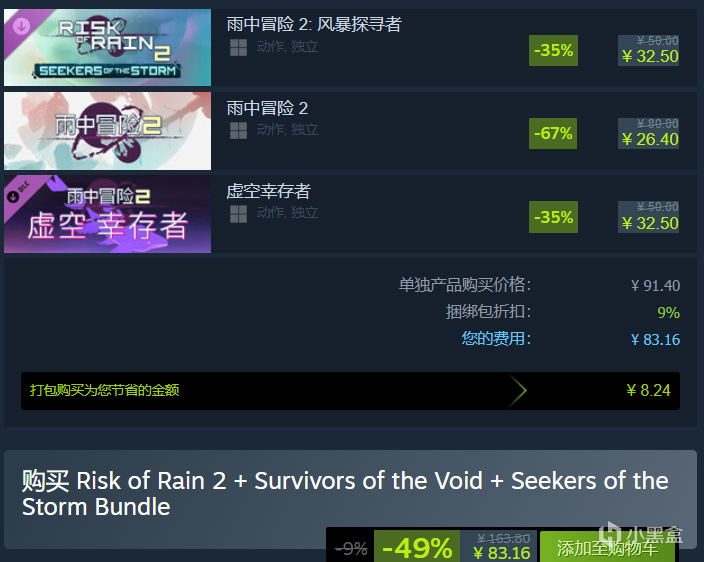
Task: Open 雨中冒险 2: 风暴探寻者 title link
Action: tap(314, 24)
